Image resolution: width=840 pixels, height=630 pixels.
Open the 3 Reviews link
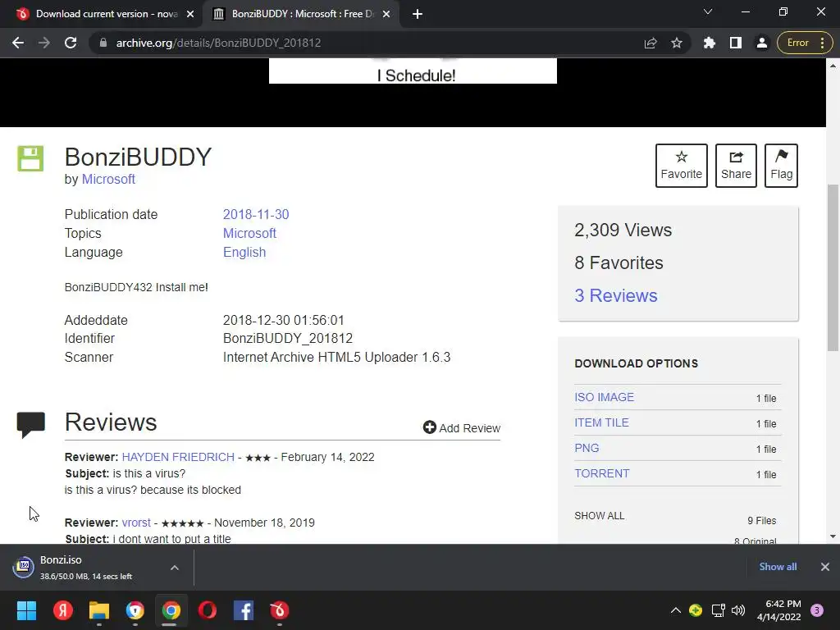click(615, 295)
